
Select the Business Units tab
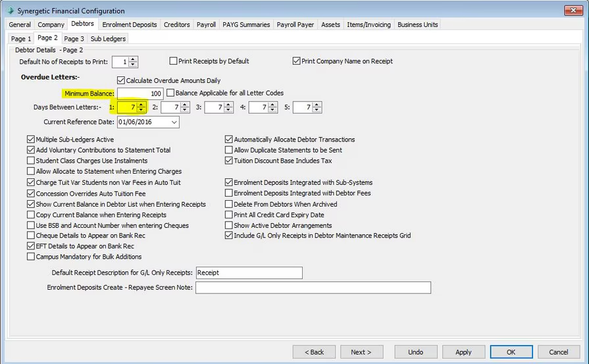[418, 25]
